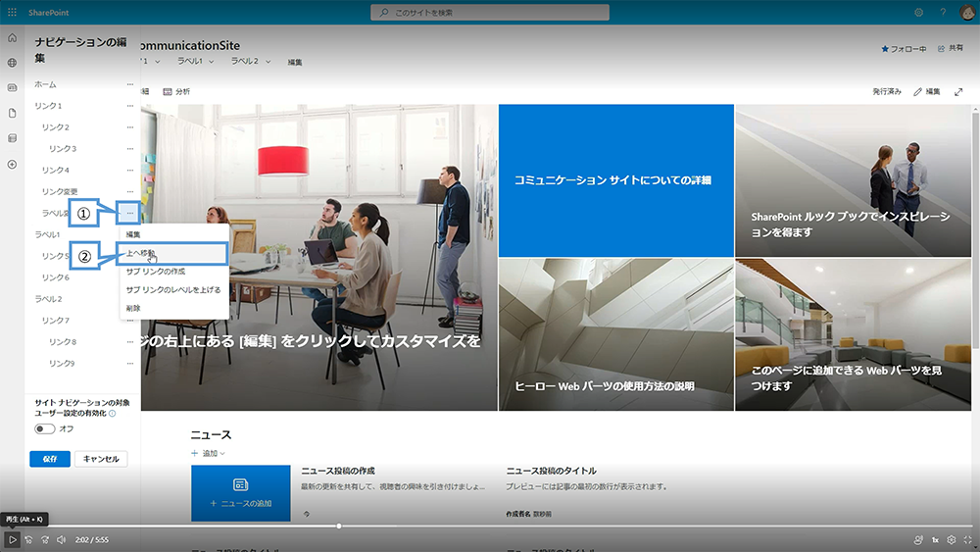Enter video fullscreen mode
The image size is (980, 552).
(967, 539)
